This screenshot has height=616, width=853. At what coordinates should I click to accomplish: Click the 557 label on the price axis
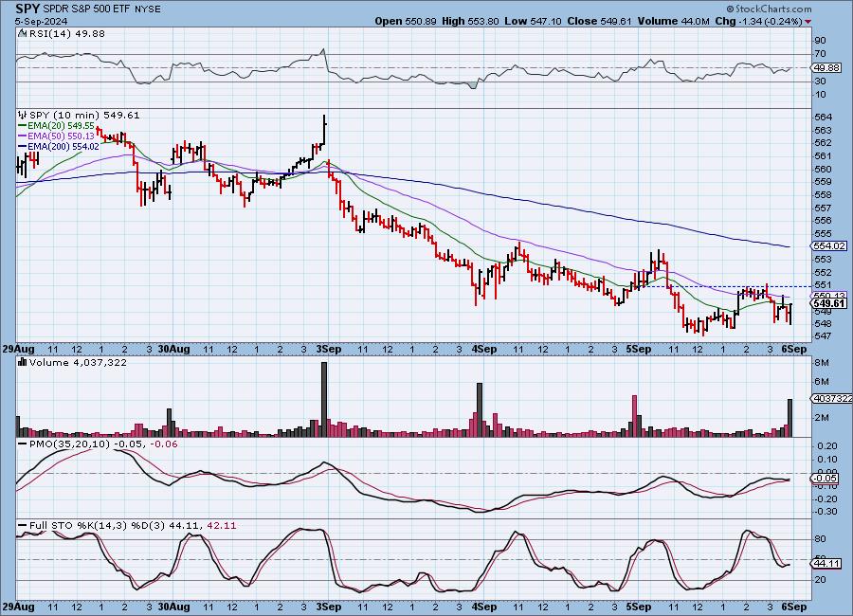click(x=823, y=208)
